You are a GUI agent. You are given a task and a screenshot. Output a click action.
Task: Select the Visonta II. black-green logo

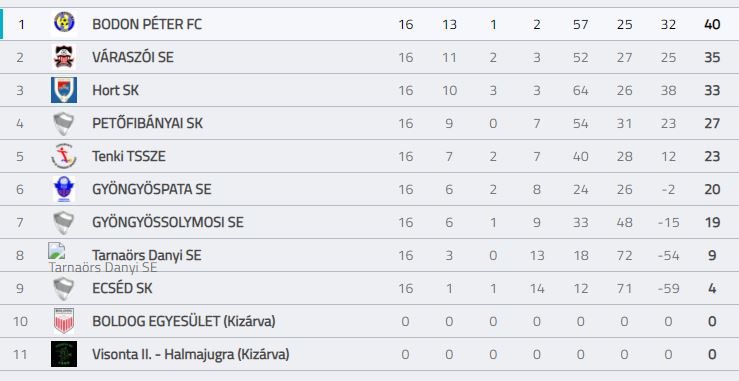[x=64, y=354]
